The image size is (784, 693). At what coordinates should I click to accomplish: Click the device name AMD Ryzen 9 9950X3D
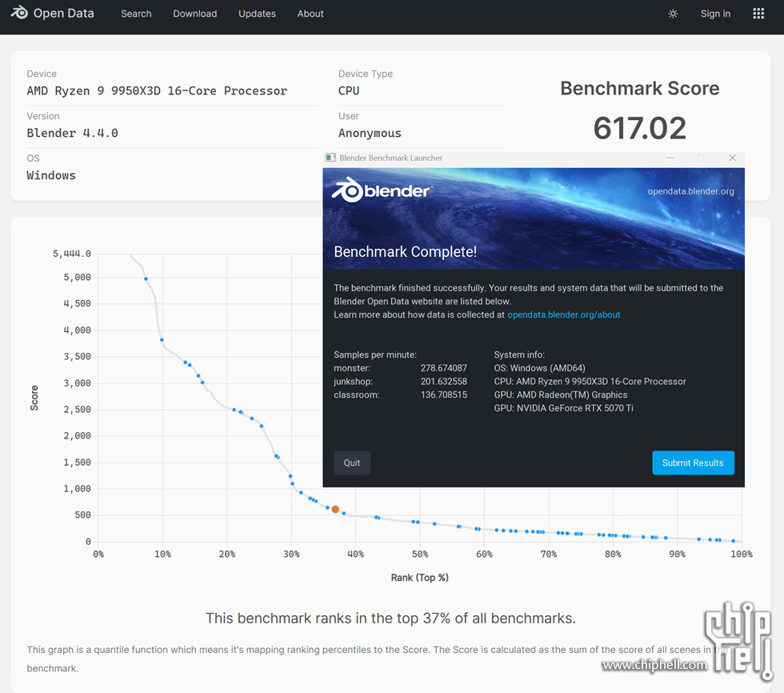[157, 90]
